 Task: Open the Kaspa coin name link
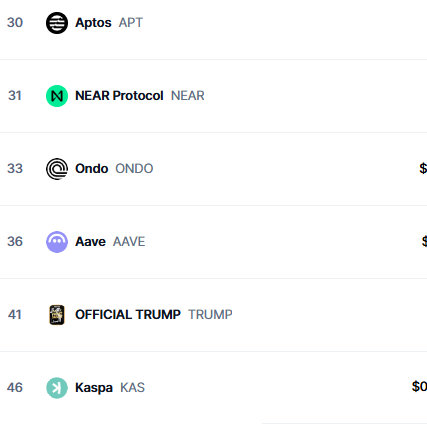(x=94, y=388)
